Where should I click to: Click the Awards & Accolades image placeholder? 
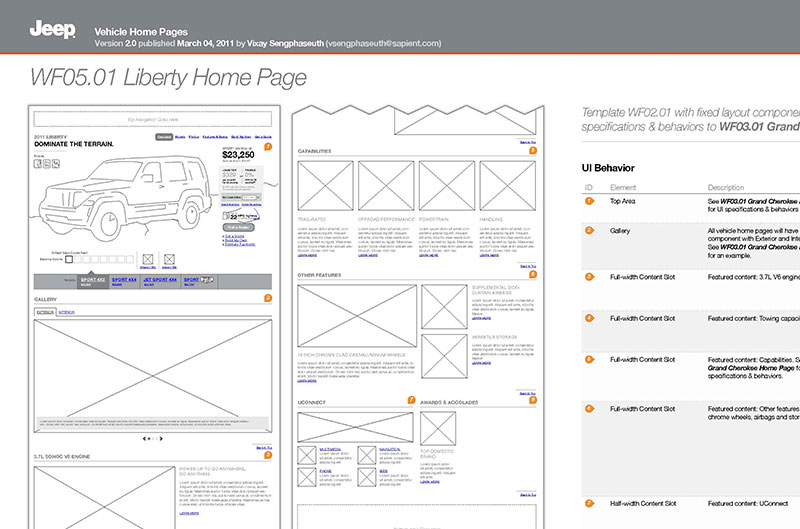(438, 429)
